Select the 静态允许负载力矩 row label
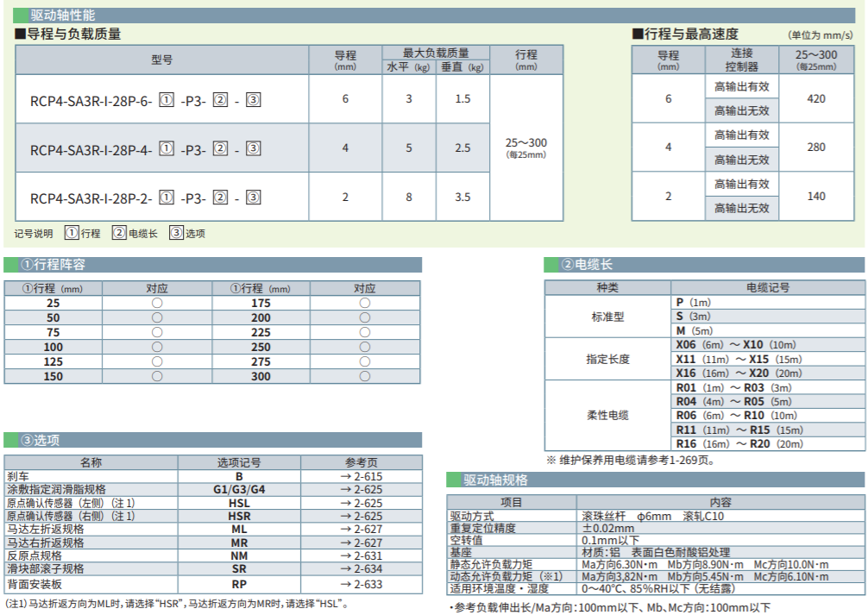The width and height of the screenshot is (868, 615). coord(491,565)
